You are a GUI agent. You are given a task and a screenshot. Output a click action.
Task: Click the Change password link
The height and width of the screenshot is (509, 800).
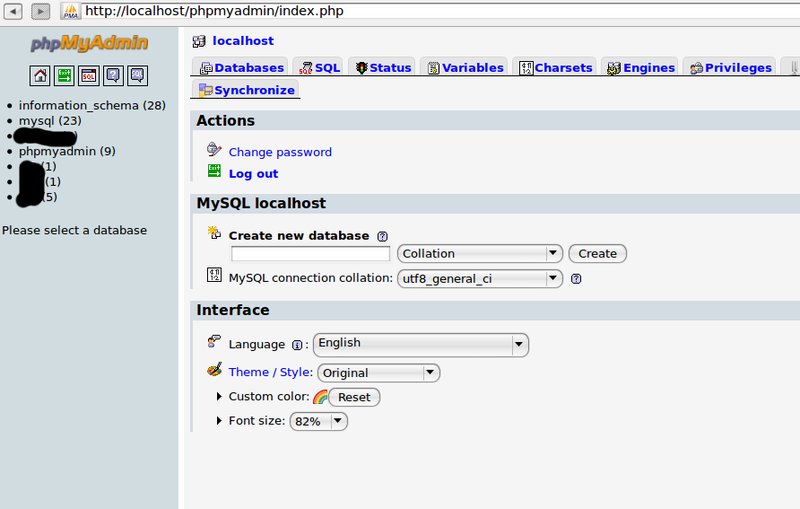pyautogui.click(x=280, y=152)
